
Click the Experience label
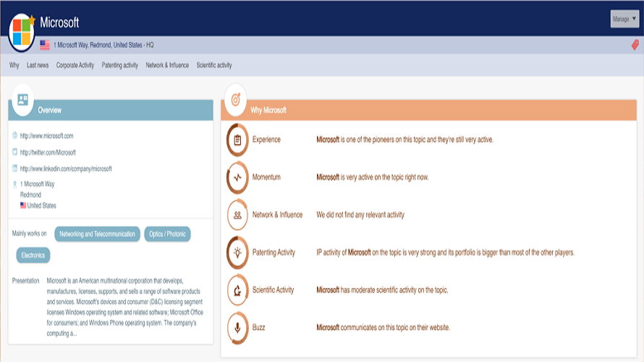point(266,140)
